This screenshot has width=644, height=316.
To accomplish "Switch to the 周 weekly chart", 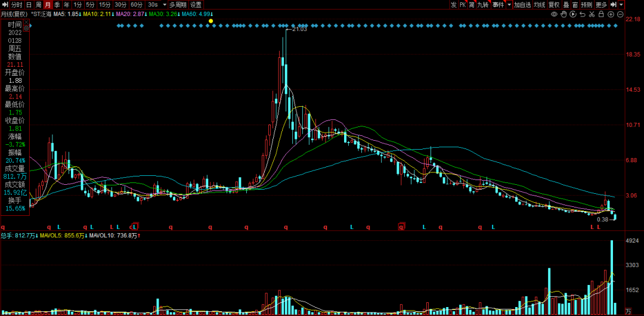I will point(38,5).
